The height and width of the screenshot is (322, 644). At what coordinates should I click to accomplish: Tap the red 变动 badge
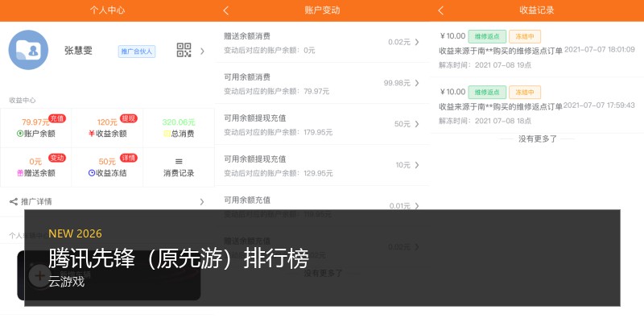(57, 158)
